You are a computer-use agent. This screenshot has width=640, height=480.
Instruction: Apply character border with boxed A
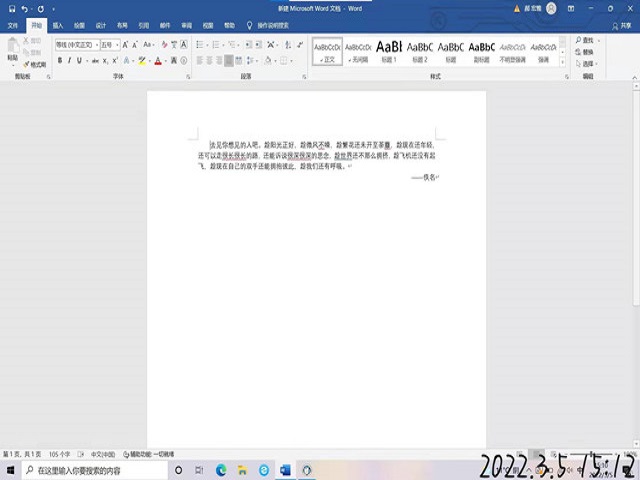[x=184, y=44]
